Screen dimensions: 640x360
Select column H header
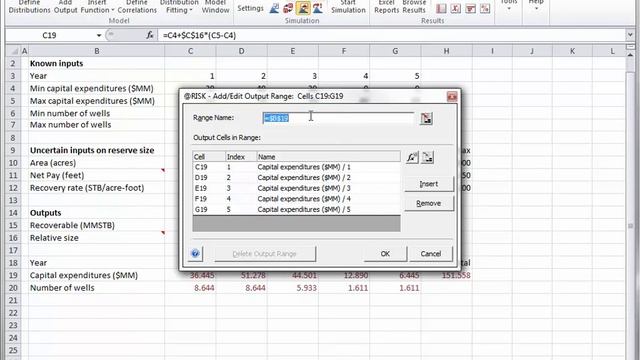click(446, 51)
